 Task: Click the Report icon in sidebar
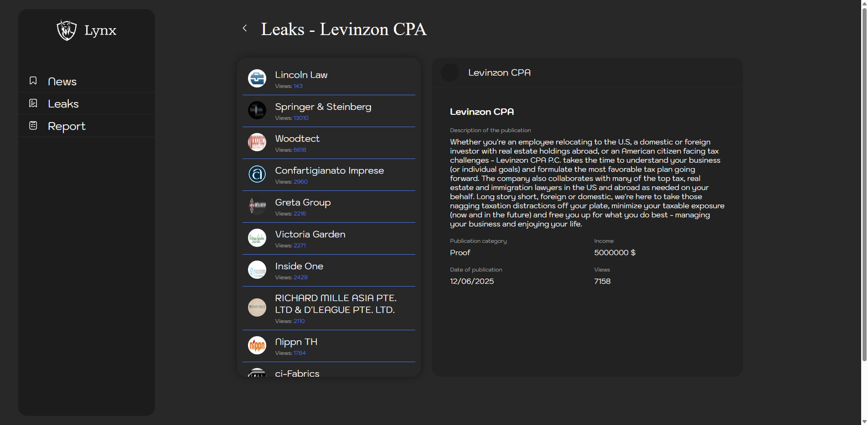(33, 126)
